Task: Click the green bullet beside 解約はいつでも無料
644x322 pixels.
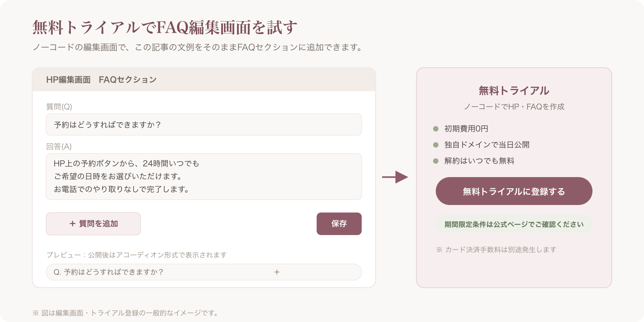Action: (x=436, y=161)
